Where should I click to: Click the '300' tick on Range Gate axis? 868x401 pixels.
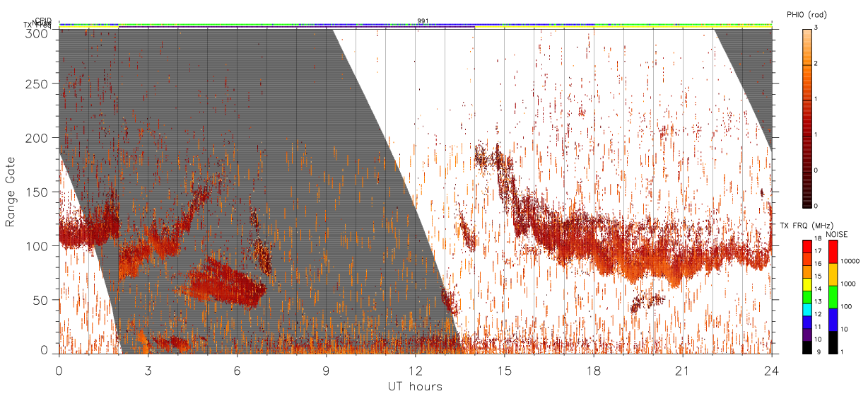tap(38, 33)
